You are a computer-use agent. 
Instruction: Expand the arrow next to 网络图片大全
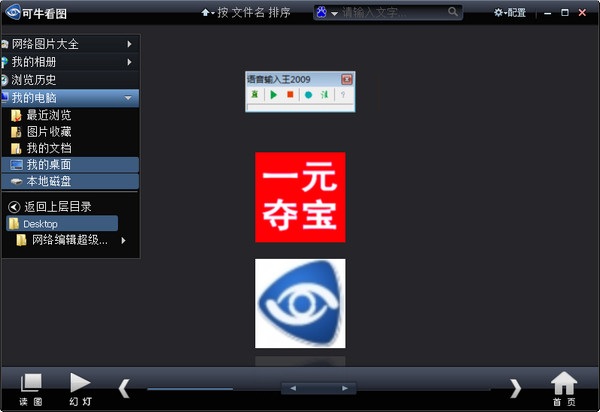click(x=129, y=44)
